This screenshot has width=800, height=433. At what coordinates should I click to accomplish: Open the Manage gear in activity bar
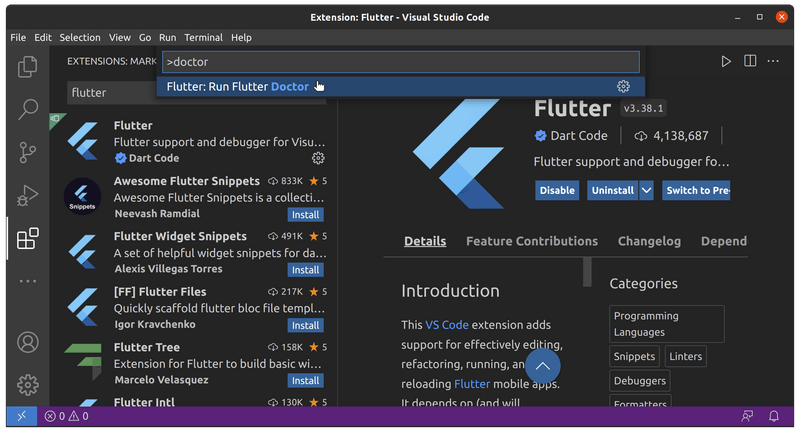point(28,384)
